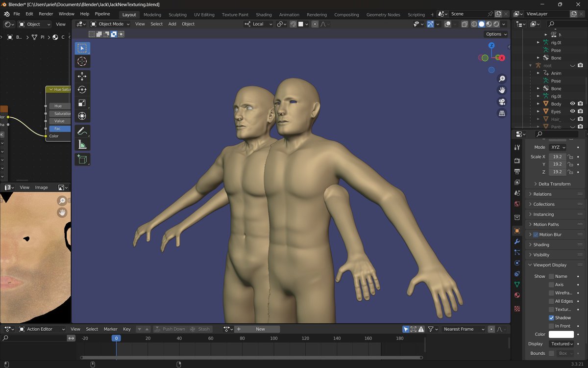
Task: Click the viewport zoom magnifier icon
Action: (x=502, y=79)
